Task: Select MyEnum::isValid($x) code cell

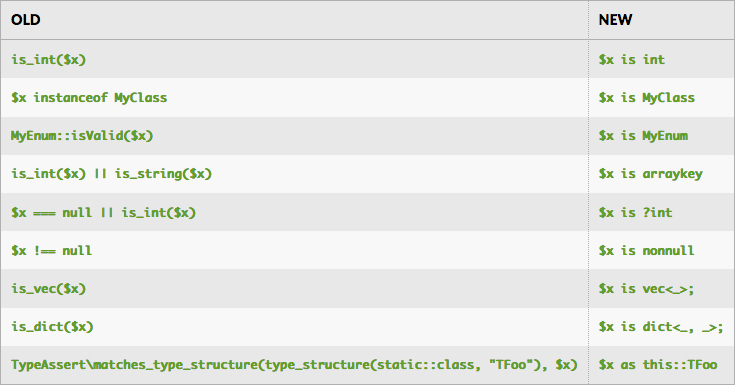Action: (82, 136)
